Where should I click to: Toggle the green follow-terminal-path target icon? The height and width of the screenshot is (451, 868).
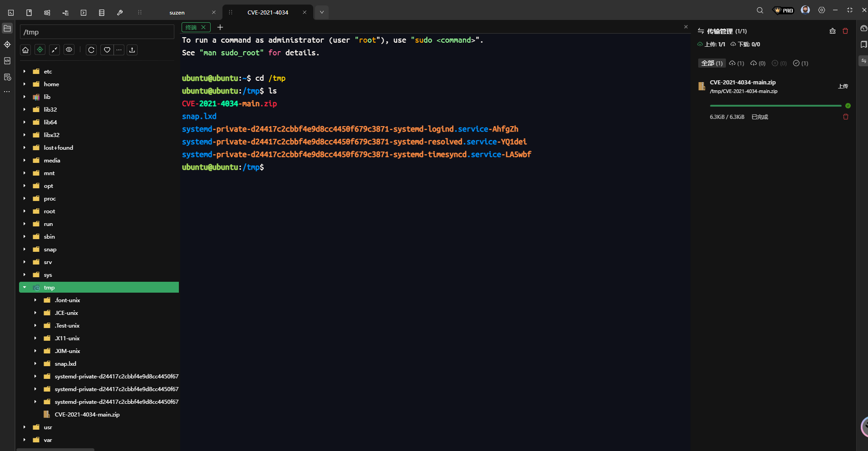pos(40,50)
